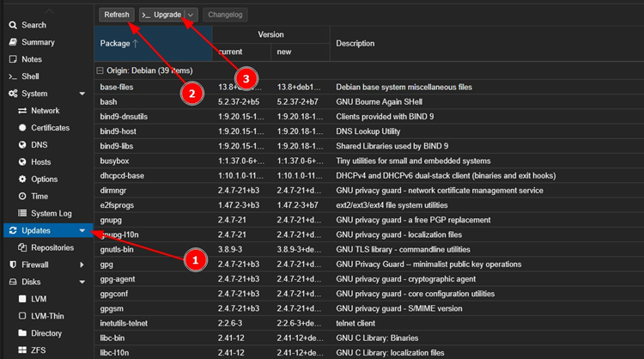Open the Summary page via its icon

[x=13, y=42]
